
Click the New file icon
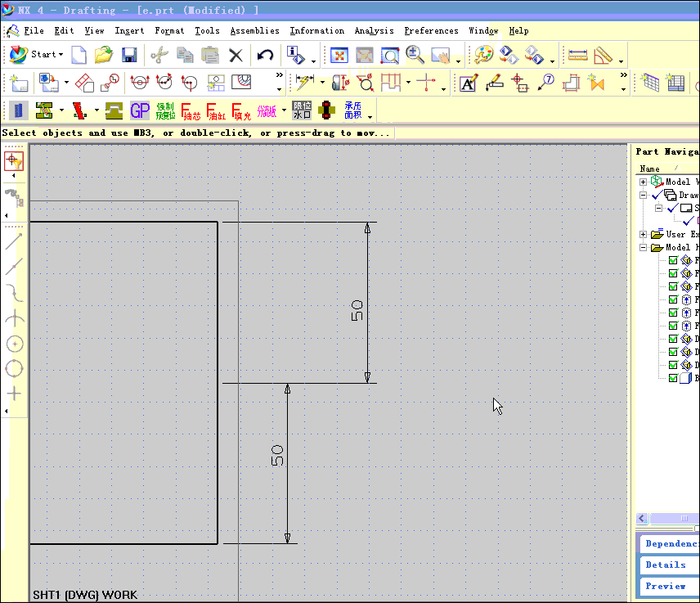click(79, 55)
